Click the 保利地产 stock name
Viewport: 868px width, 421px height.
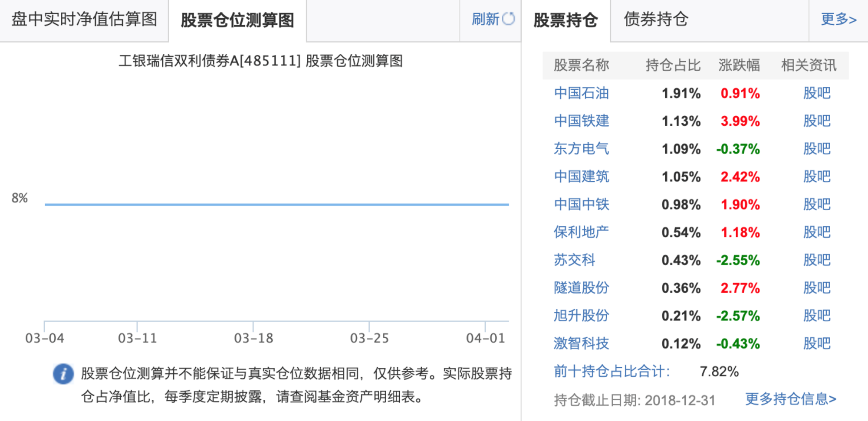(581, 232)
